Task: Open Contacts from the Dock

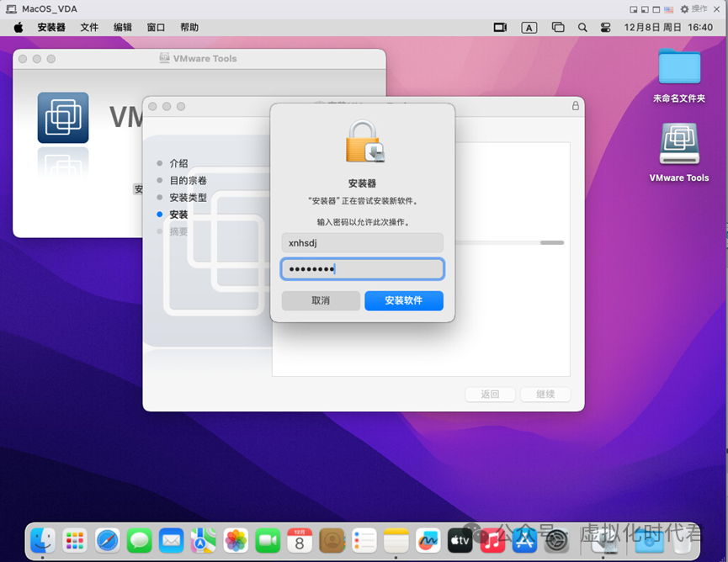Action: pyautogui.click(x=332, y=540)
